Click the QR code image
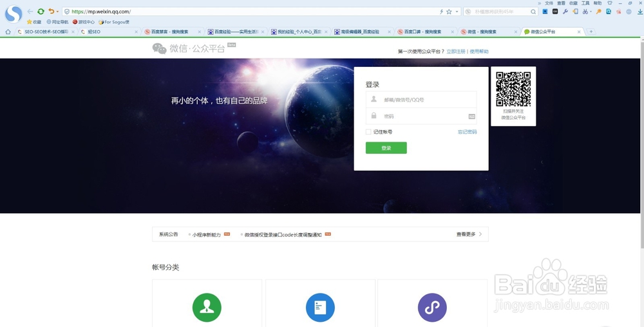 [x=513, y=89]
